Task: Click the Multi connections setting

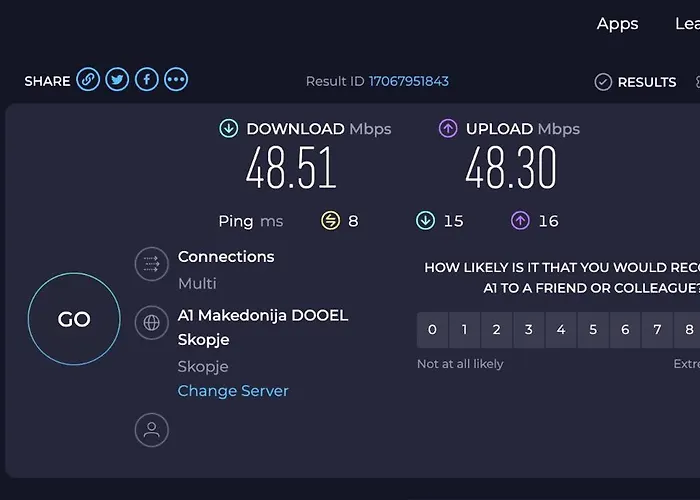Action: click(x=197, y=284)
